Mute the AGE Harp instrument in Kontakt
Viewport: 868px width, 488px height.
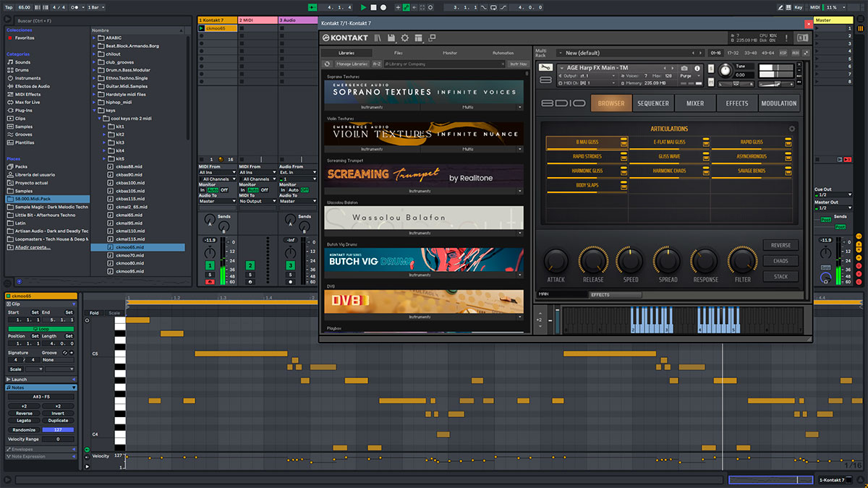[x=711, y=82]
